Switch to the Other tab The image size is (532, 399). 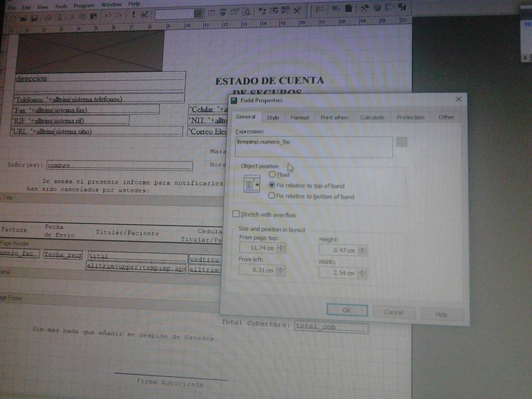(x=446, y=117)
